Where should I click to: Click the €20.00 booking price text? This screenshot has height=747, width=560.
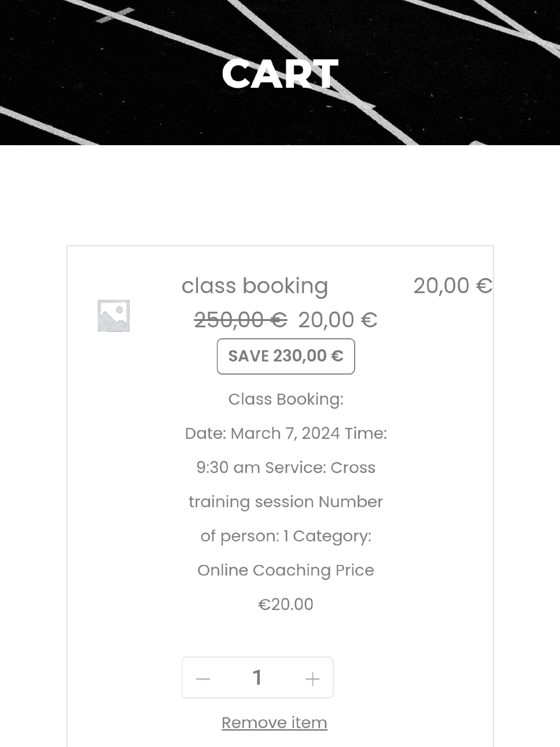click(x=286, y=605)
